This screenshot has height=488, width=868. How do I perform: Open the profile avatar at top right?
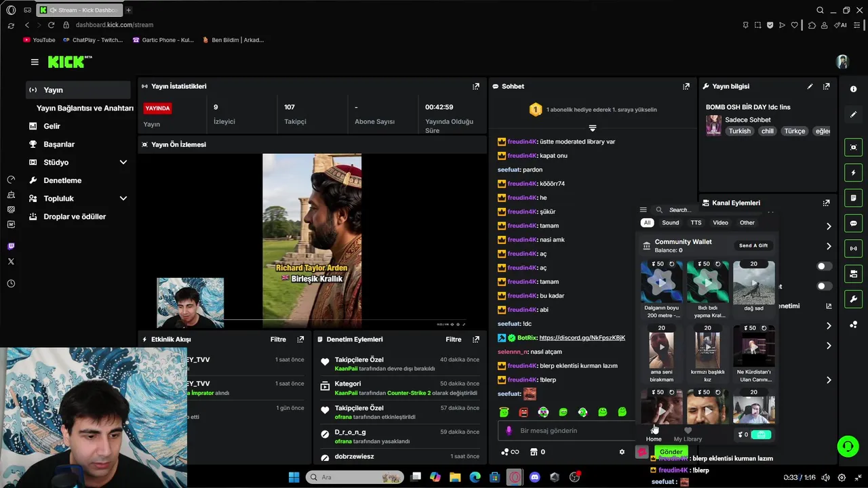(842, 62)
